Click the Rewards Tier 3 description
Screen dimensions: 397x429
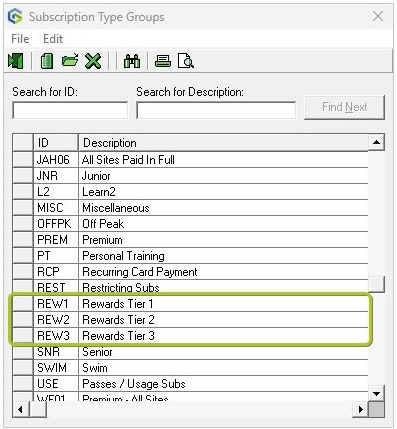(223, 336)
